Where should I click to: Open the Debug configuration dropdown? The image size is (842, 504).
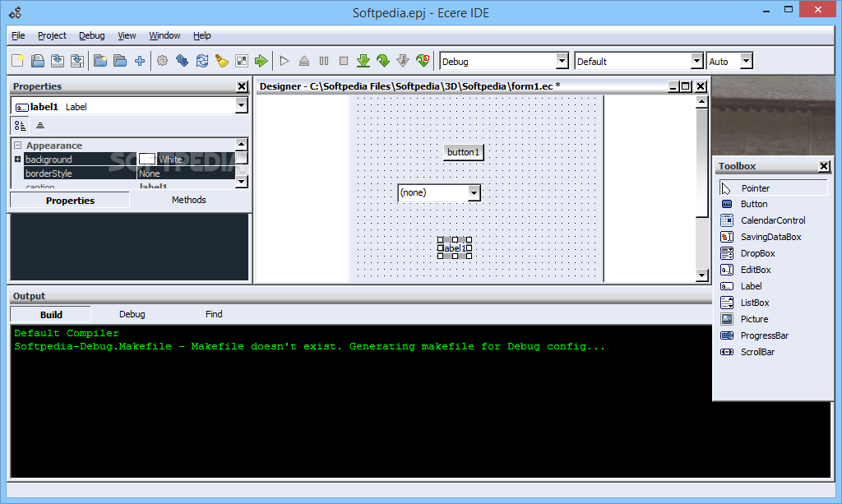point(562,61)
